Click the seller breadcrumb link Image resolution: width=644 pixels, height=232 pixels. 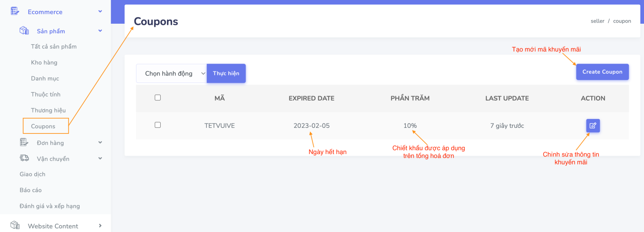(x=597, y=21)
